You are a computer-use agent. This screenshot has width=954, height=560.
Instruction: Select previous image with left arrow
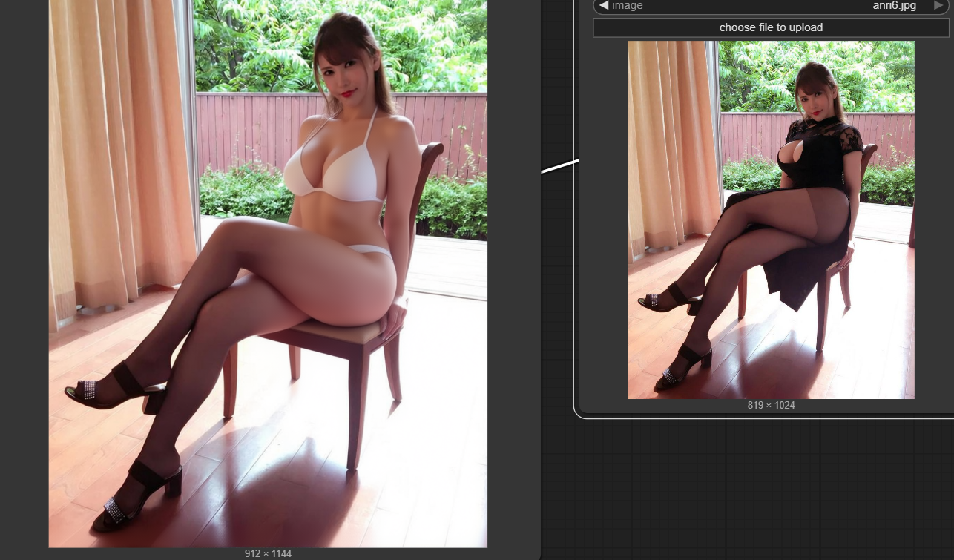pos(604,6)
